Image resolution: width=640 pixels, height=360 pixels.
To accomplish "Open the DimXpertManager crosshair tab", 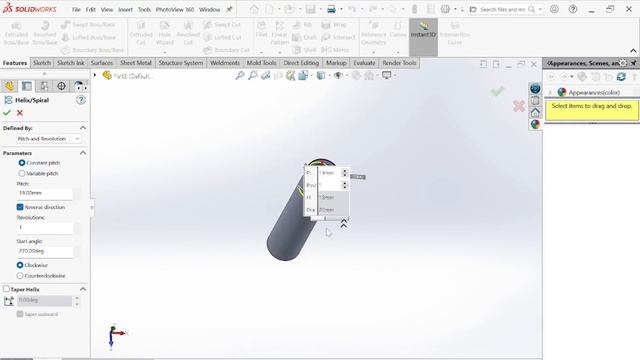I will pos(61,86).
